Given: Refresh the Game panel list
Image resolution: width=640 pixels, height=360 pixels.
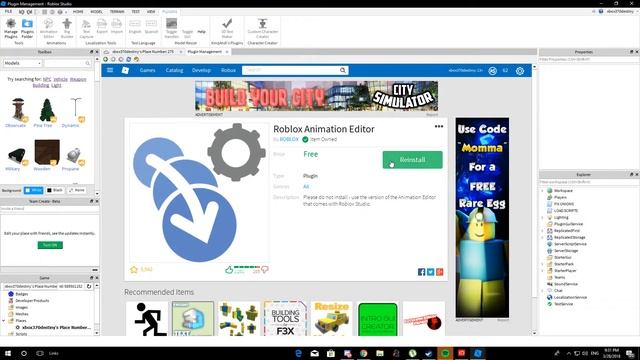Looking at the screenshot, I should 89,287.
